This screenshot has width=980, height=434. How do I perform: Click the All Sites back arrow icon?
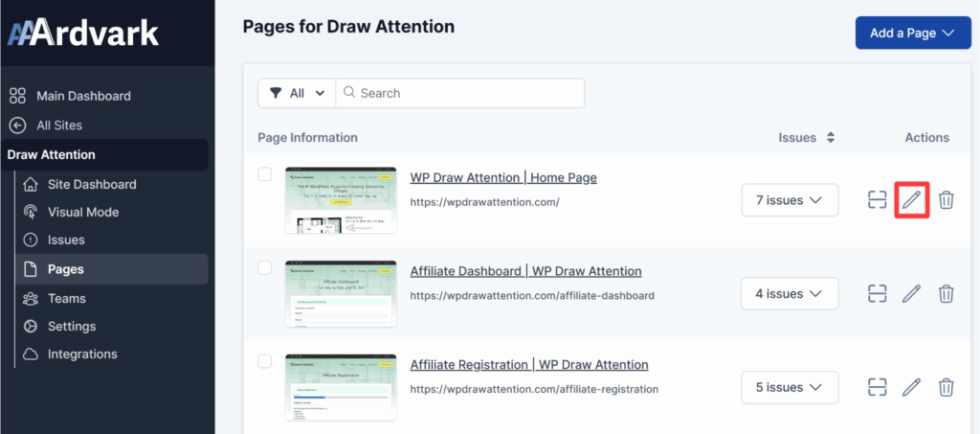pos(17,126)
